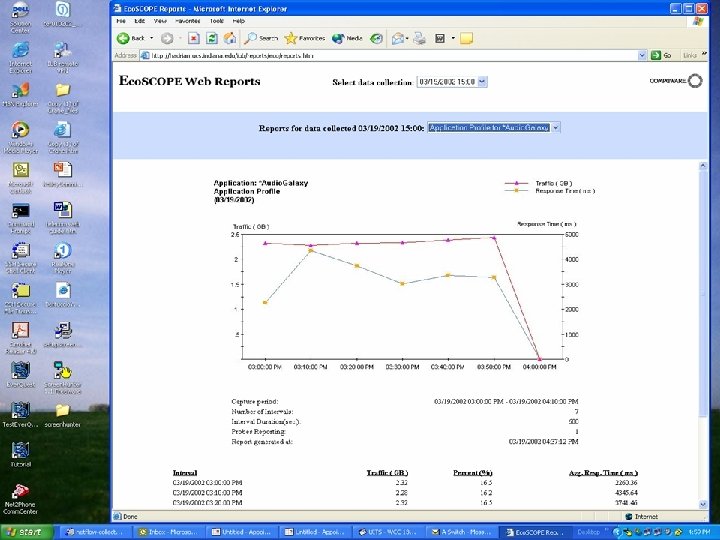Viewport: 720px width, 540px height.
Task: Show browsing History icon
Action: click(377, 39)
